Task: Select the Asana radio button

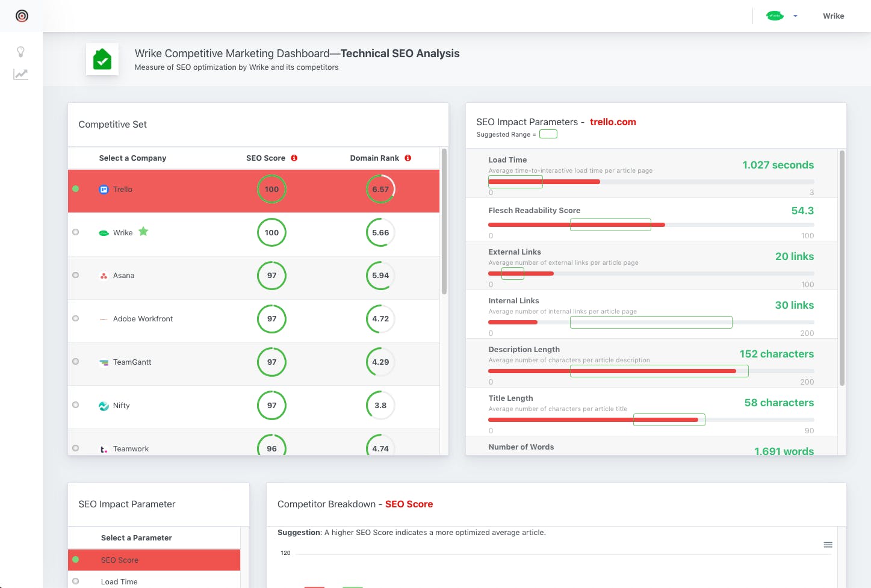Action: pyautogui.click(x=75, y=275)
